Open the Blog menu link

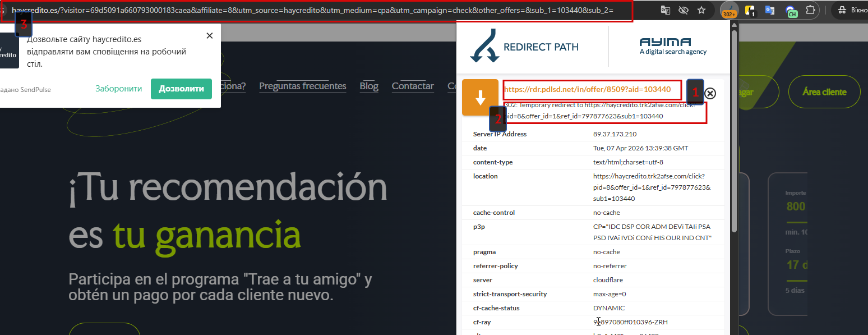coord(369,86)
